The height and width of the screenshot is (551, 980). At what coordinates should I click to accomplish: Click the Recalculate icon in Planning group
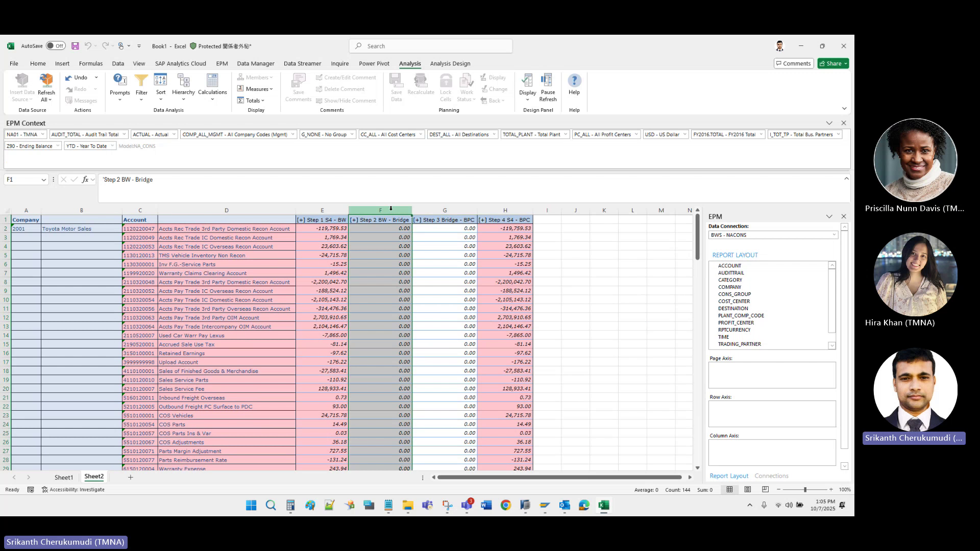[x=421, y=87]
